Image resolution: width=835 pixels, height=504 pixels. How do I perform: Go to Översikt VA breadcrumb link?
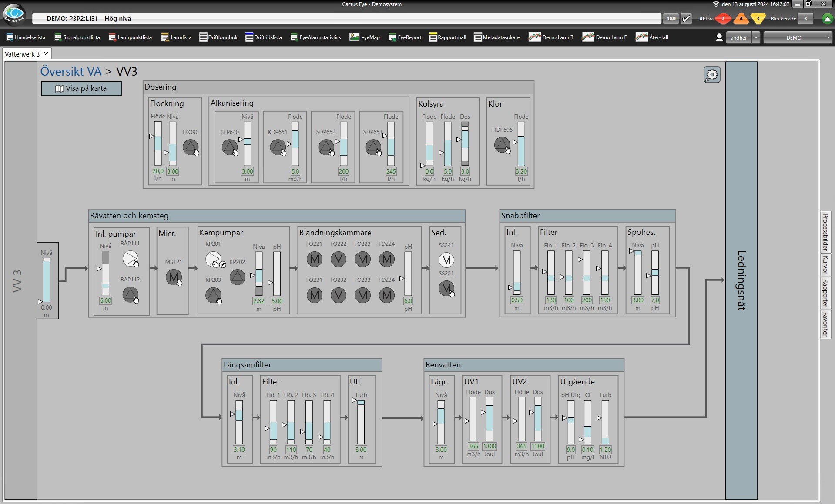click(x=71, y=71)
